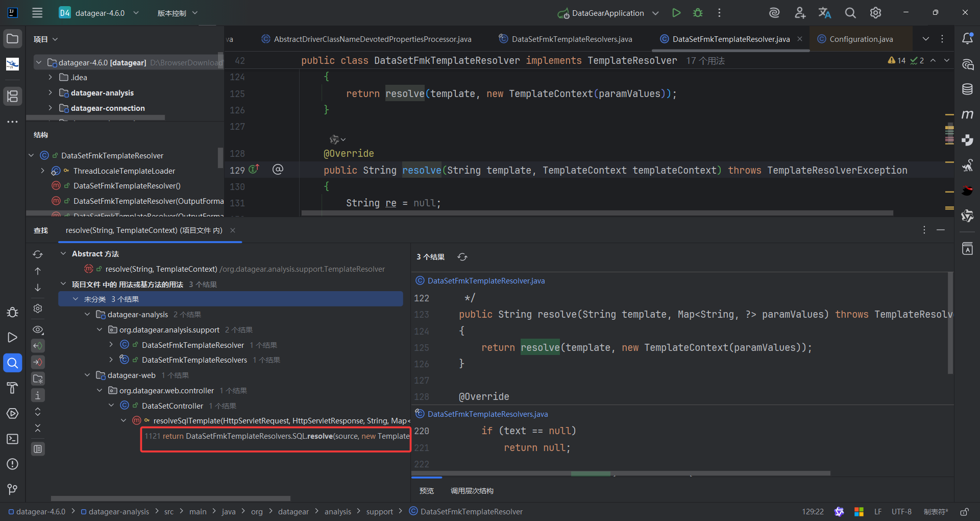Screen dimensions: 980x521
Task: Rerun the find usages search
Action: tap(38, 254)
